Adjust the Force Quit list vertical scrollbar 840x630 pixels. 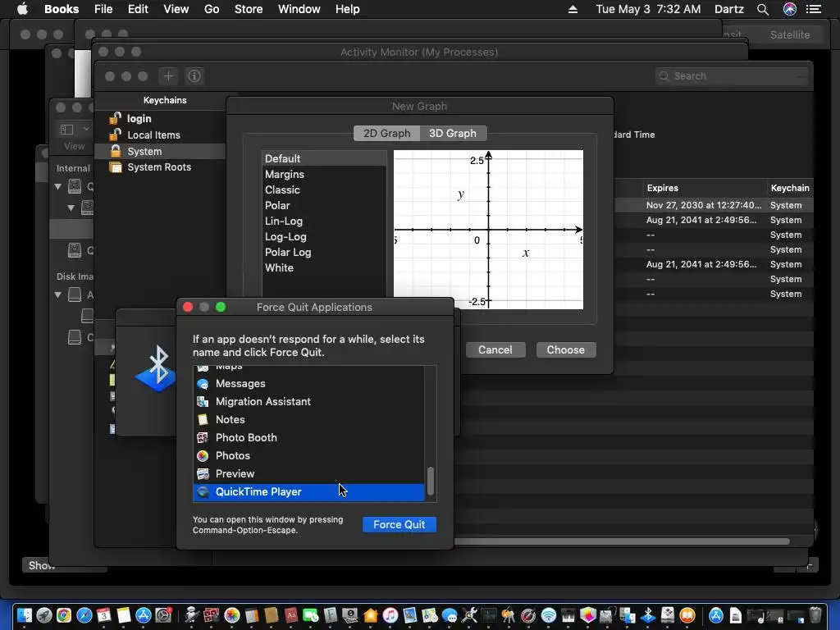pyautogui.click(x=430, y=481)
